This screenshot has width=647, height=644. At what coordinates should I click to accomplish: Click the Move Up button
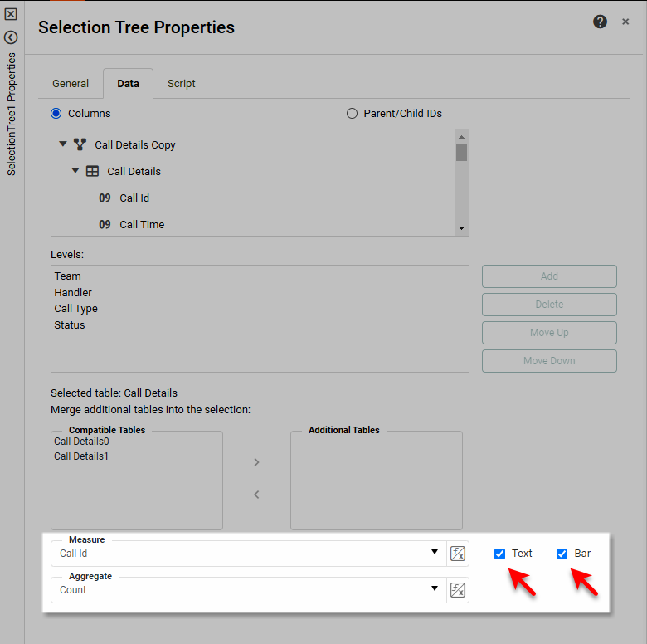point(549,333)
